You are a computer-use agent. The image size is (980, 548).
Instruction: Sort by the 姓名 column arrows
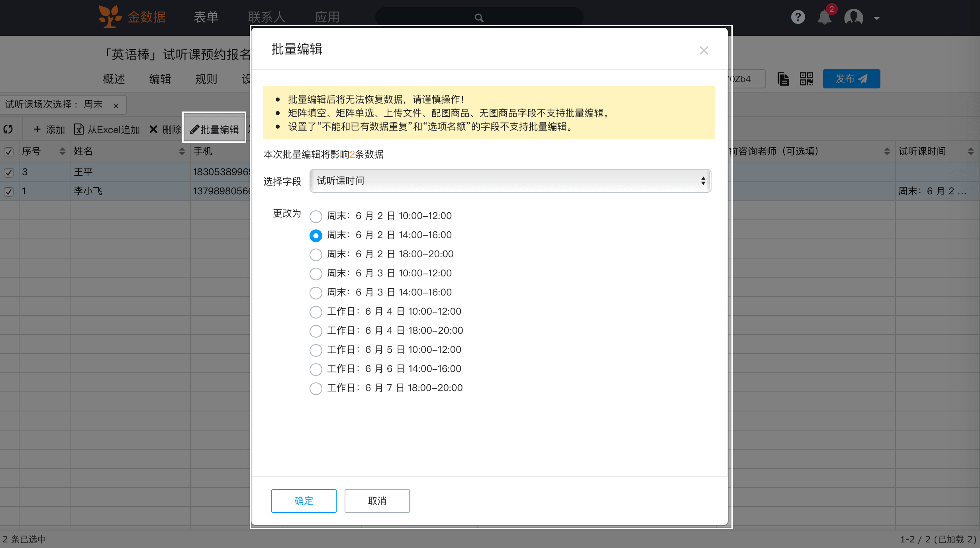[182, 151]
